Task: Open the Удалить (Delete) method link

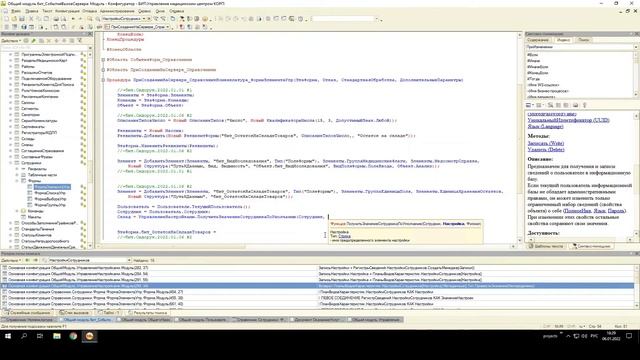Action: pos(546,149)
